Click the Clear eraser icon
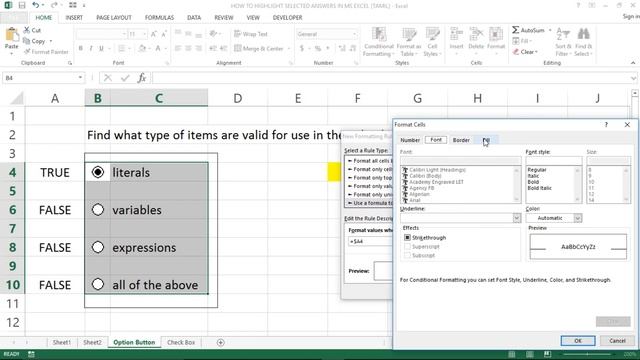This screenshot has width=640, height=360. [516, 51]
